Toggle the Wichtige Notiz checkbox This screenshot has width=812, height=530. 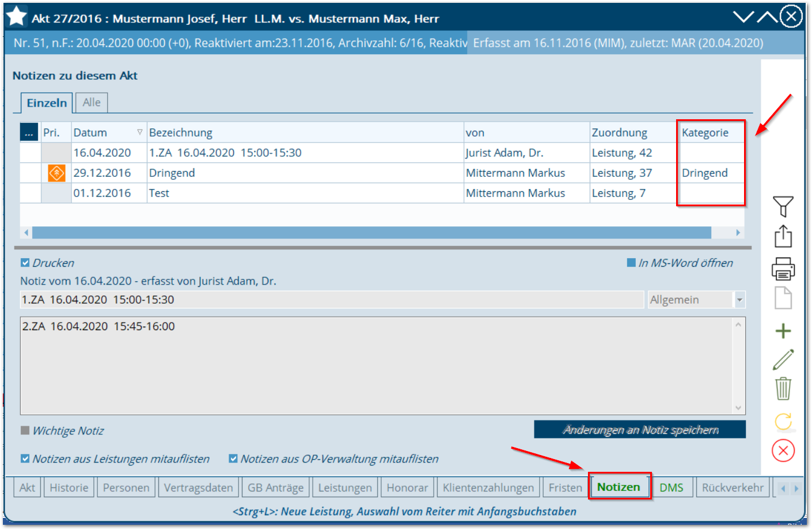pyautogui.click(x=25, y=430)
